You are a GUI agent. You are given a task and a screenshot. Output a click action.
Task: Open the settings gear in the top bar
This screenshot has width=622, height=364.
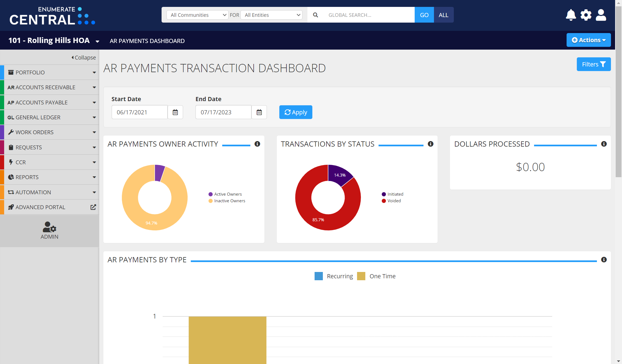[586, 15]
